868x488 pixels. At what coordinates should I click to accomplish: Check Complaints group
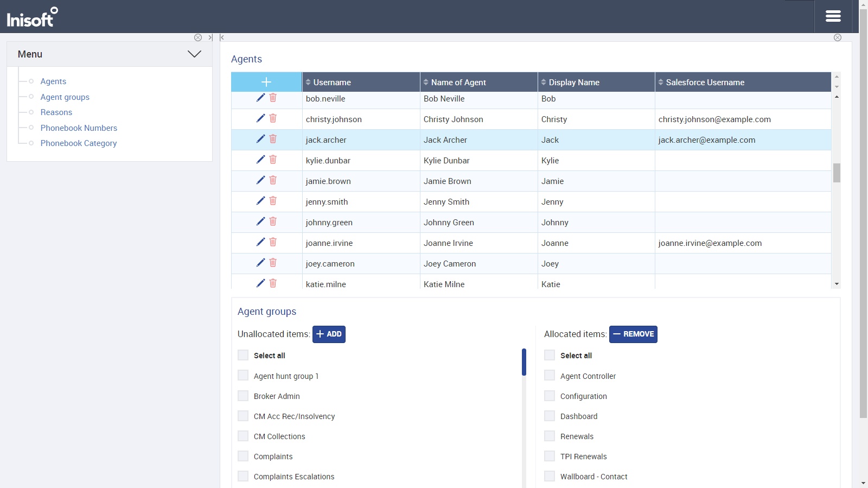[243, 456]
